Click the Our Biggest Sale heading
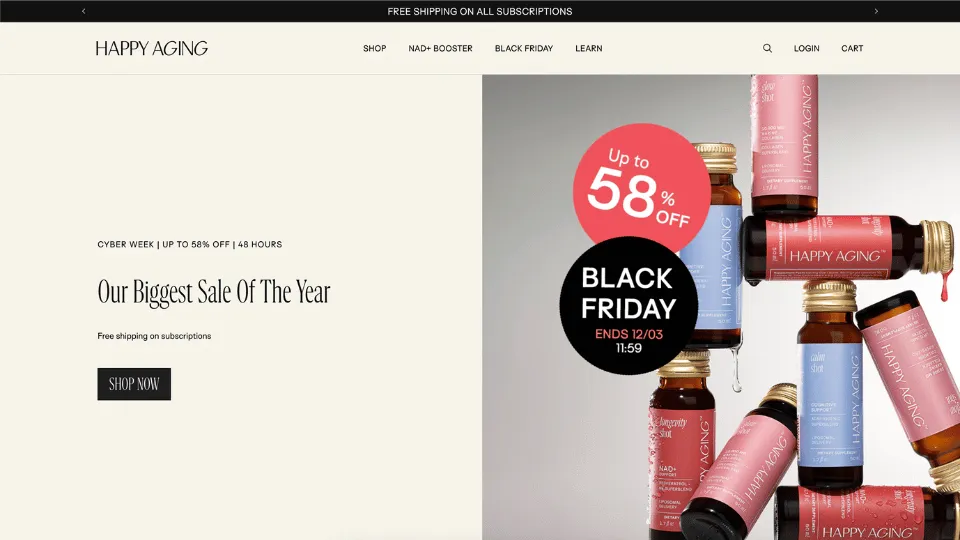The width and height of the screenshot is (960, 540). pyautogui.click(x=214, y=291)
